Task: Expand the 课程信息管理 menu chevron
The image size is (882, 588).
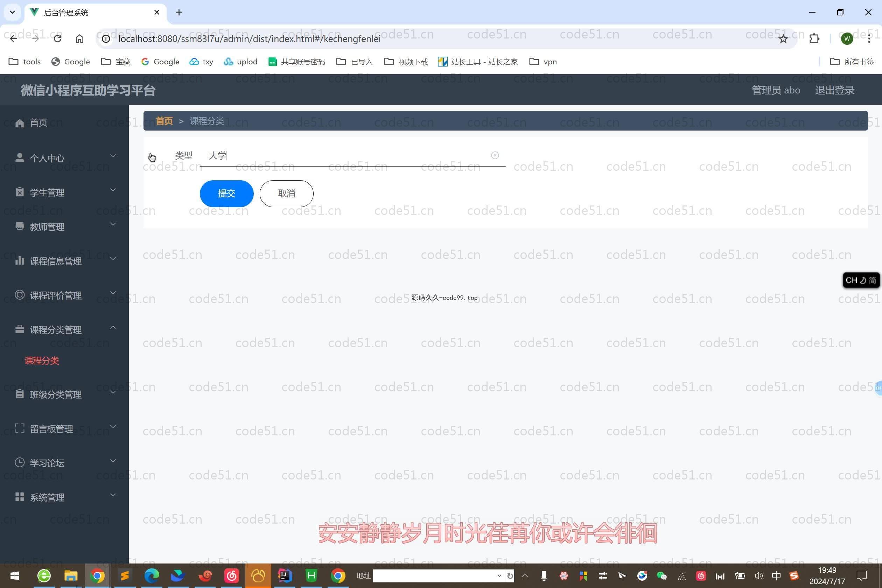Action: coord(113,259)
